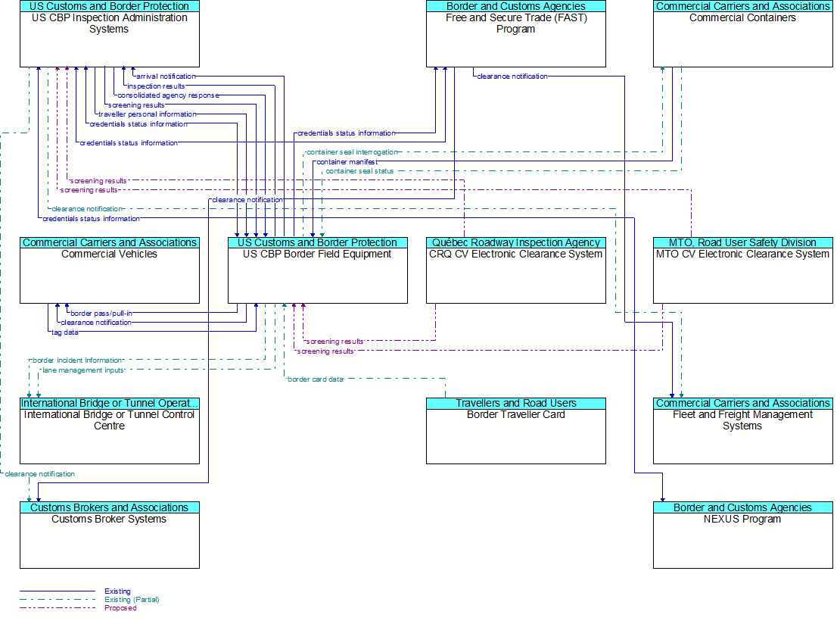Select the 'tag data' flow label

(65, 332)
